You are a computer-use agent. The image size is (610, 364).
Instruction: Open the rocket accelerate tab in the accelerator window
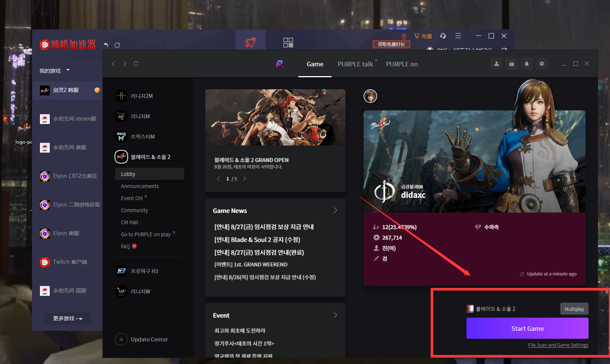pyautogui.click(x=251, y=42)
